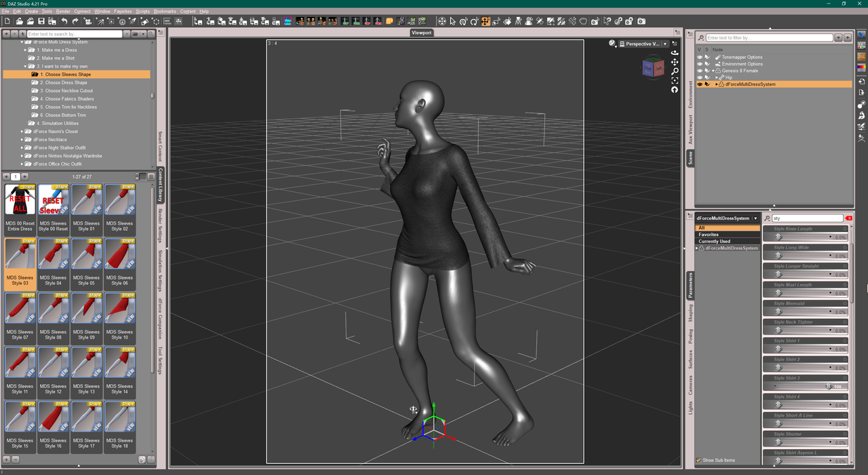Click the Redo arrow icon
This screenshot has height=475, width=868.
click(75, 22)
